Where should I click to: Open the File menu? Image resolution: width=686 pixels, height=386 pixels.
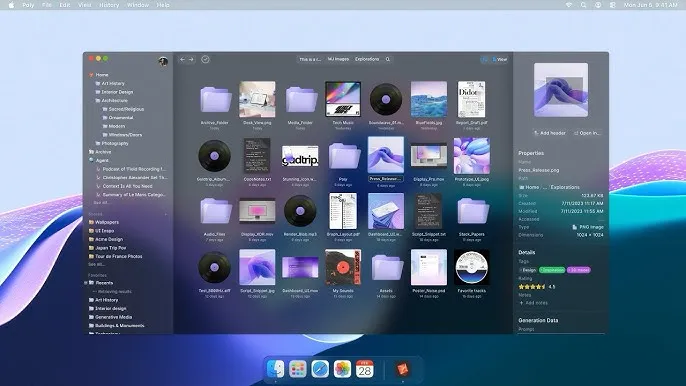click(x=46, y=5)
